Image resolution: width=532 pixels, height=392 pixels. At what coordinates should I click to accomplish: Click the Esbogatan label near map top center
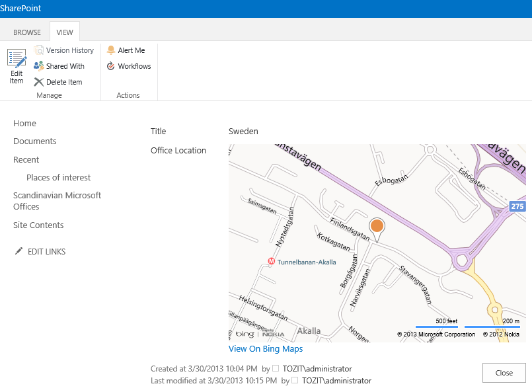391,180
